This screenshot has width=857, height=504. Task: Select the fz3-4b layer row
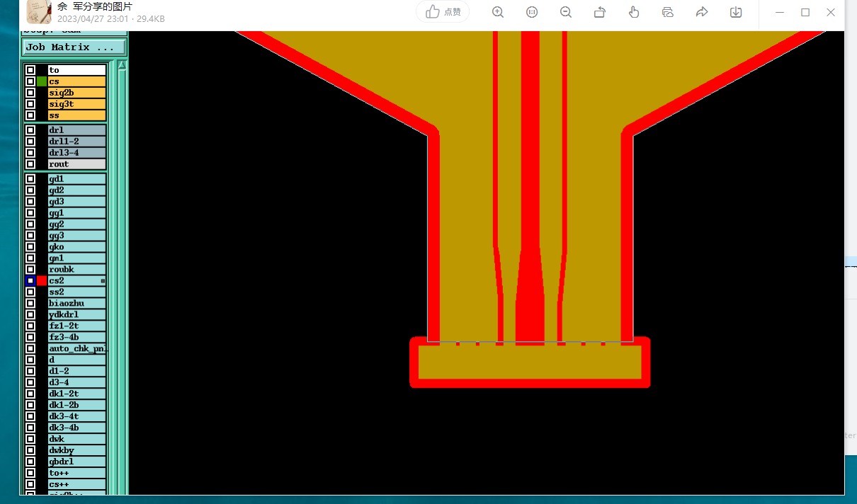pos(77,338)
